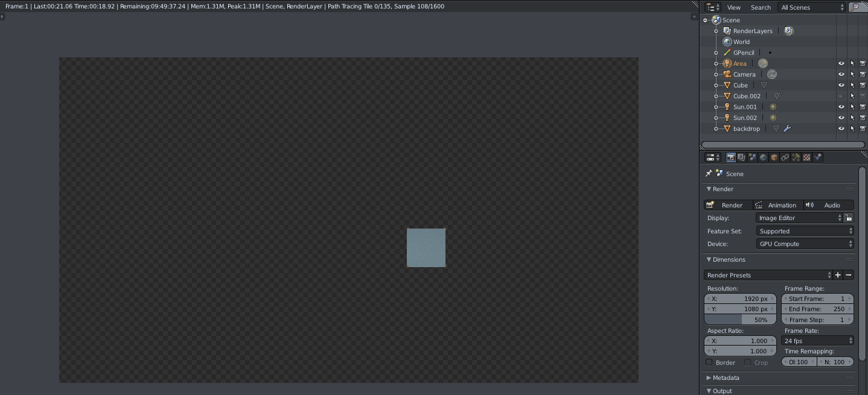Click the Animation render button
Viewport: 868px width, 395px height.
779,205
